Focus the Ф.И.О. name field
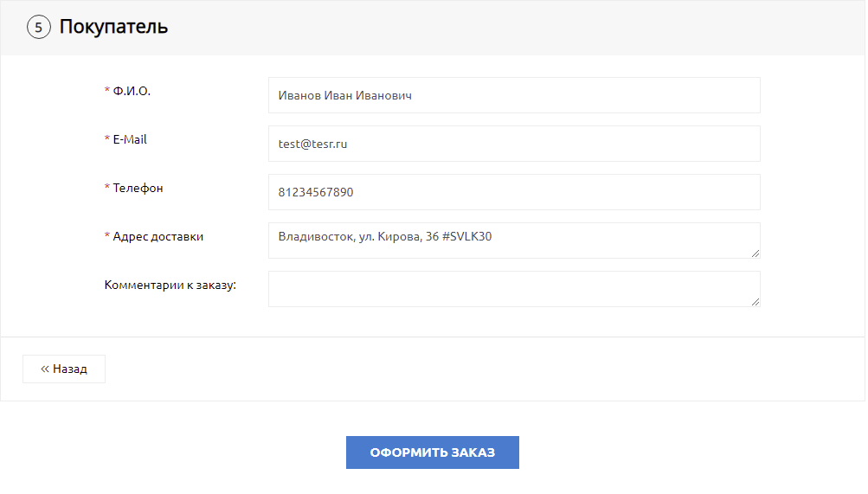868x494 pixels. [514, 95]
